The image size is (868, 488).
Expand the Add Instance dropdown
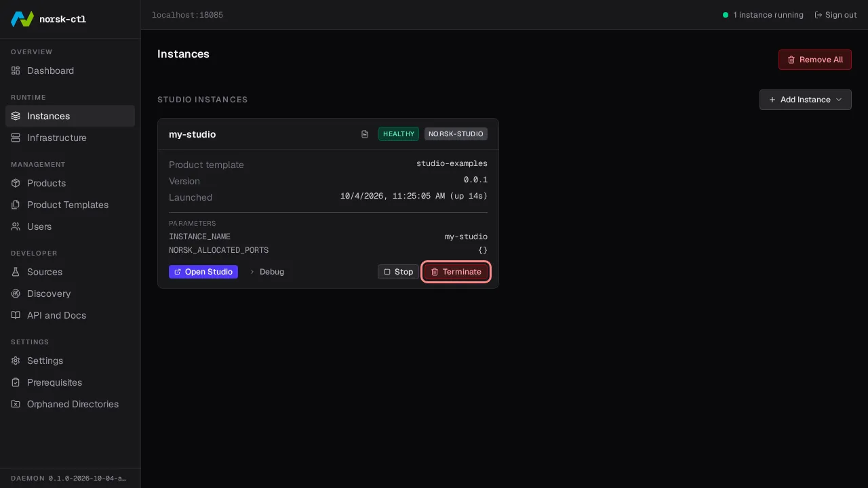pos(806,100)
